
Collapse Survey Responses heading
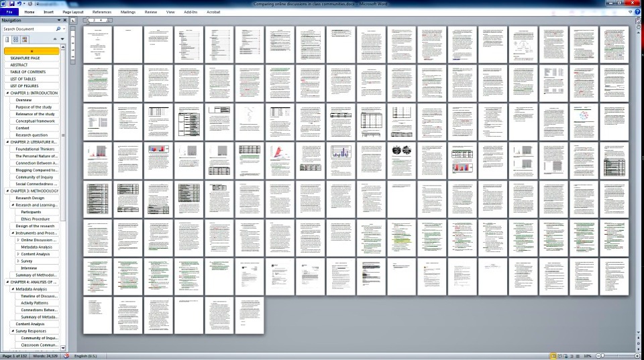pos(13,331)
